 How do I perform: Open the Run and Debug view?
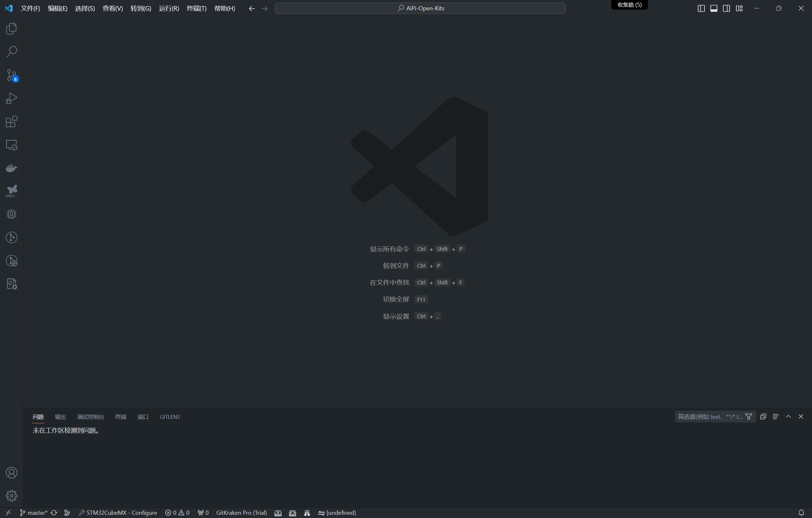[x=12, y=98]
